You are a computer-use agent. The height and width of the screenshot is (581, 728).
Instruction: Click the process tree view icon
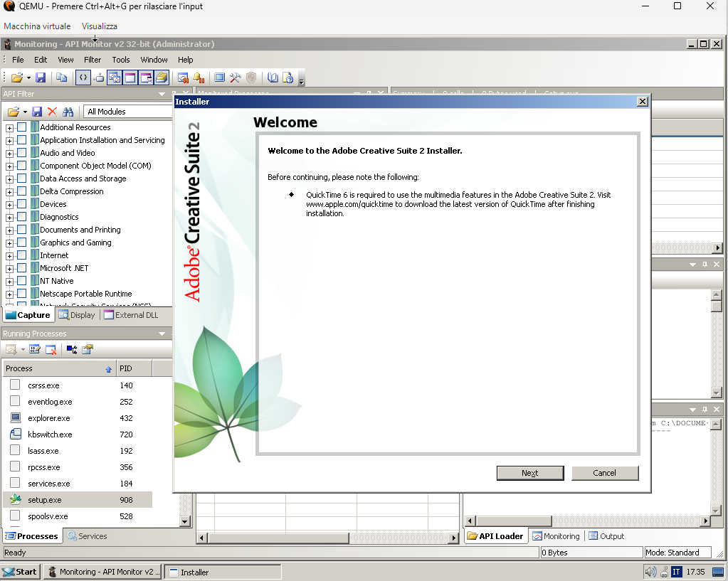pyautogui.click(x=72, y=349)
